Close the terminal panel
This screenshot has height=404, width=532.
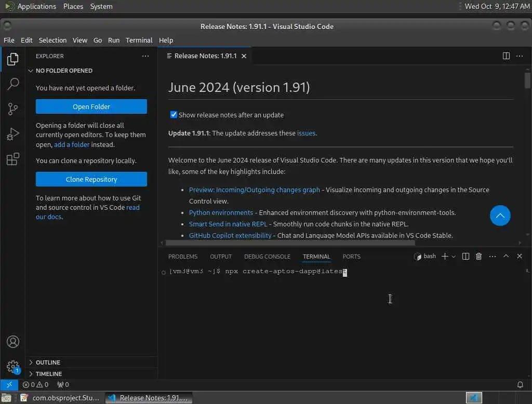click(520, 256)
